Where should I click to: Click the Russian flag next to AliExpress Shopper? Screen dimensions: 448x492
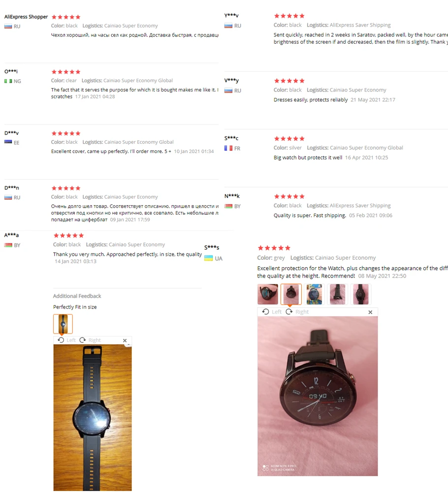[8, 27]
